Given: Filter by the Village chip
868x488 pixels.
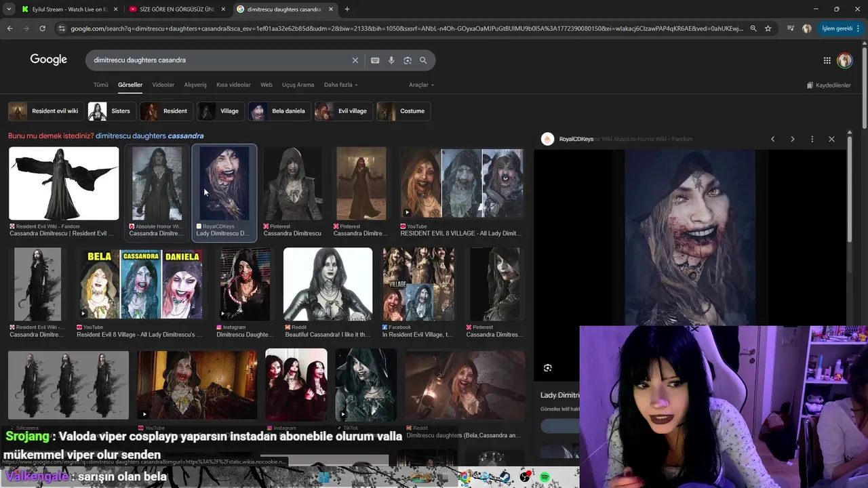Looking at the screenshot, I should point(220,111).
